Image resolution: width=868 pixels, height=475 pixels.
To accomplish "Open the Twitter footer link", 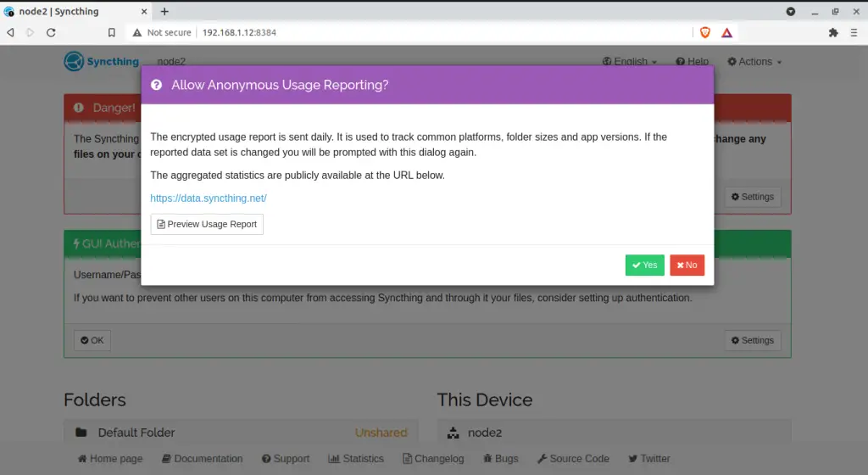I will point(649,458).
